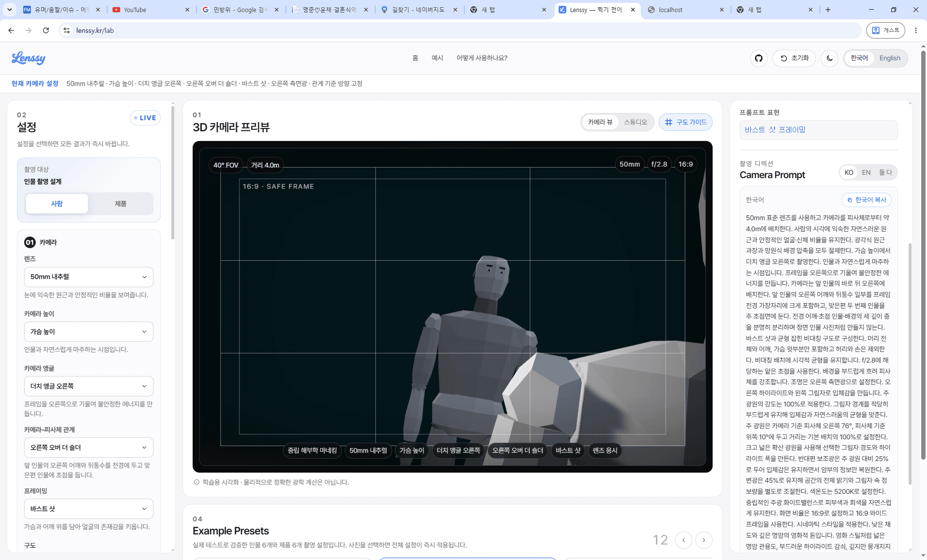Toggle dark mode moon icon
This screenshot has width=927, height=560.
click(829, 58)
